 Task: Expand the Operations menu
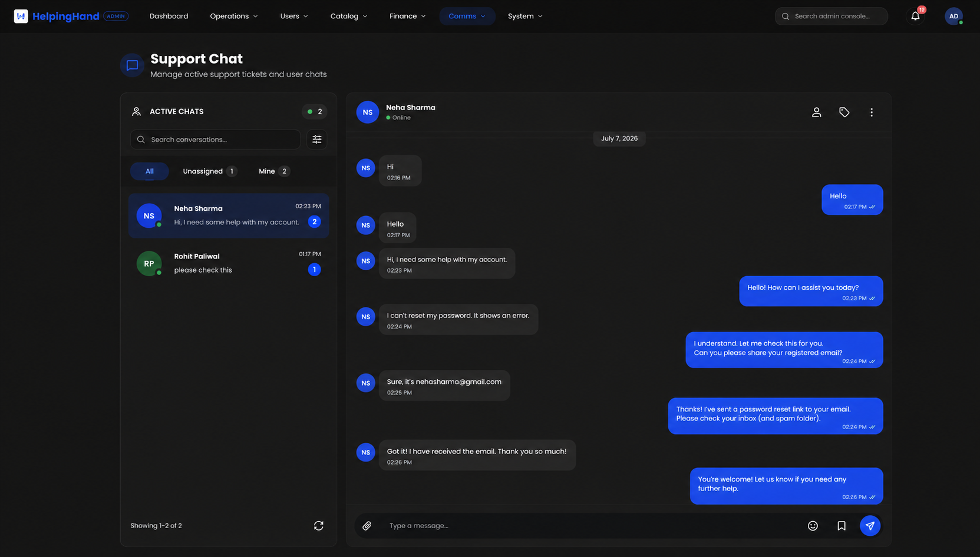[x=234, y=16]
